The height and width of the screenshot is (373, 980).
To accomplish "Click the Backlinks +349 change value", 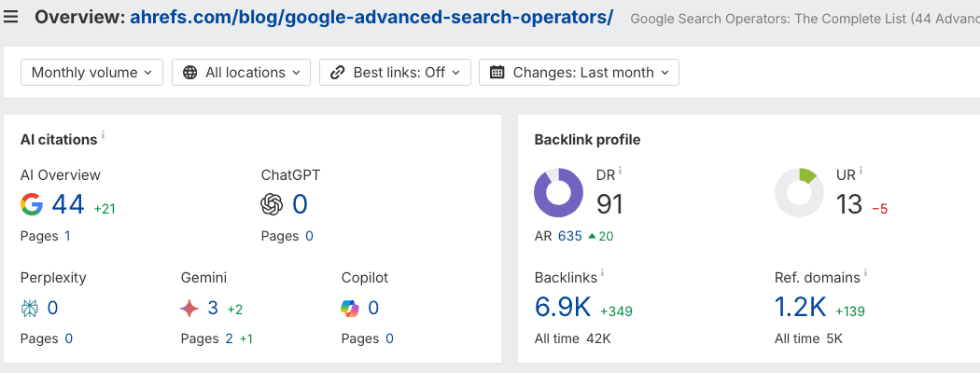I will [616, 311].
